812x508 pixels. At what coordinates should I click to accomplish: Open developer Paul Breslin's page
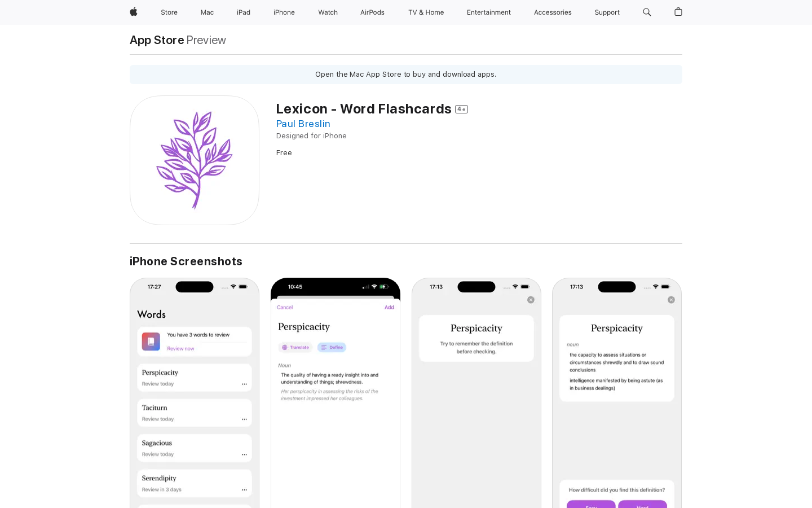click(303, 124)
